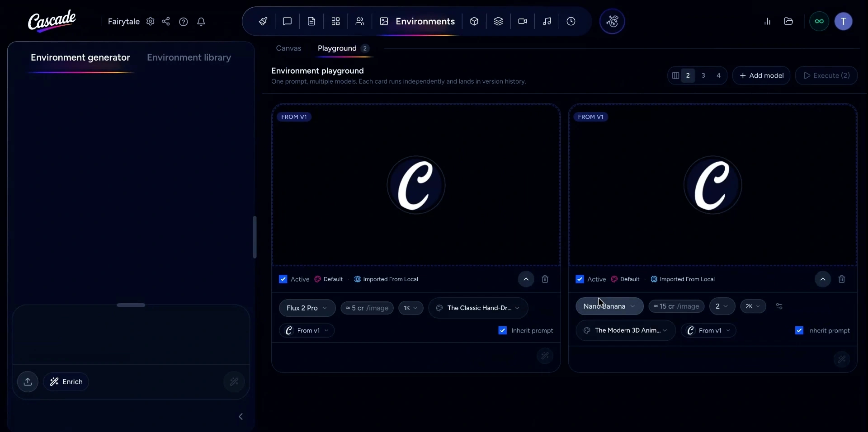Click the upload icon in prompt panel
This screenshot has width=868, height=432.
[x=28, y=382]
